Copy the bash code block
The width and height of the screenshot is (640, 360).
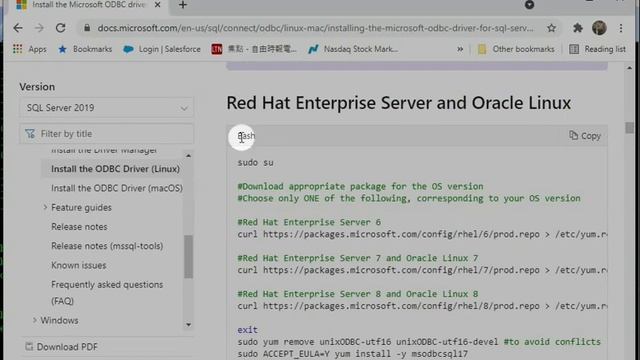pos(585,136)
